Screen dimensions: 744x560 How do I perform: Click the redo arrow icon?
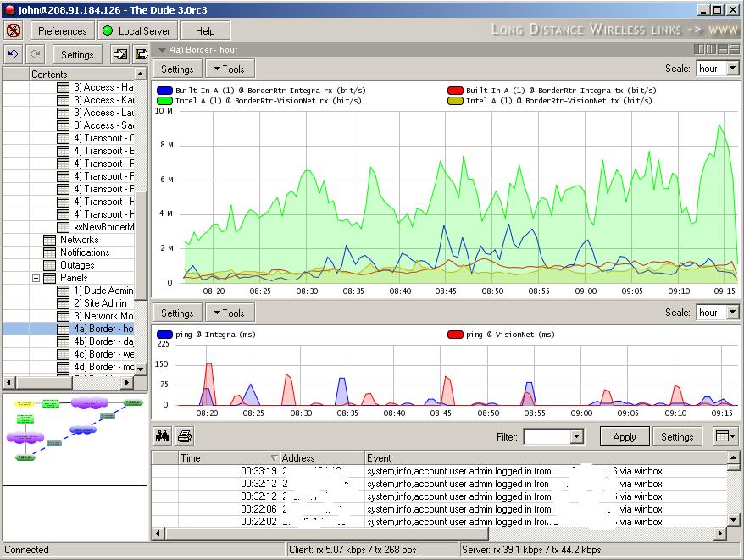[x=36, y=54]
